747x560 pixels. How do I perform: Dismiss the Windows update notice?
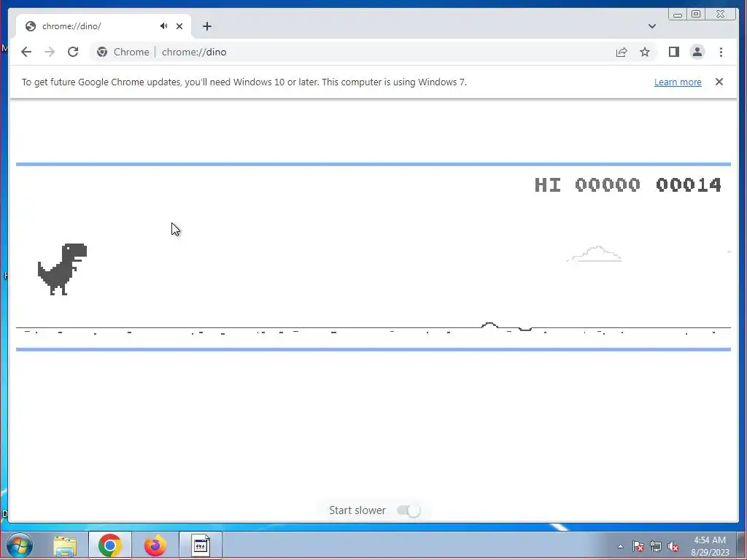click(x=719, y=82)
